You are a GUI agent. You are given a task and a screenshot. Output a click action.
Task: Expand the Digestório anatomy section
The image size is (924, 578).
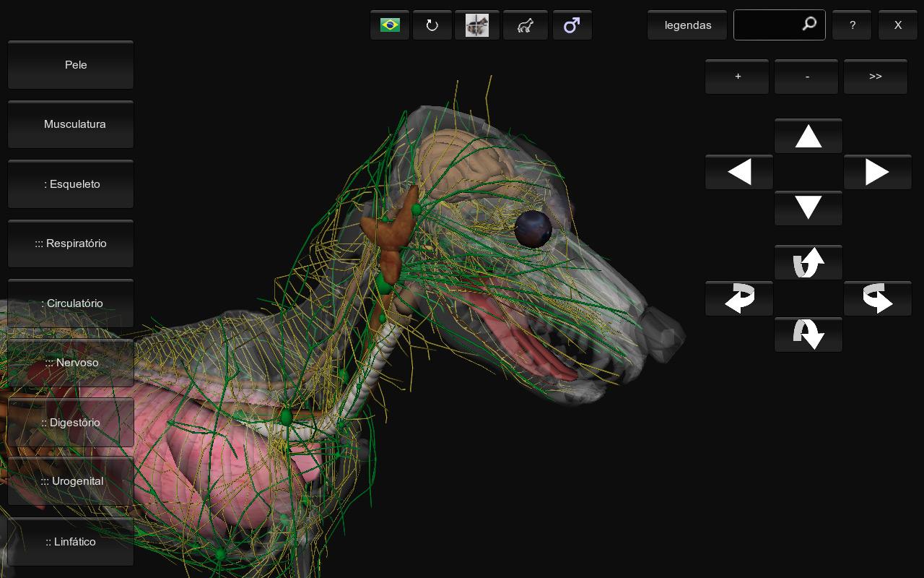70,422
